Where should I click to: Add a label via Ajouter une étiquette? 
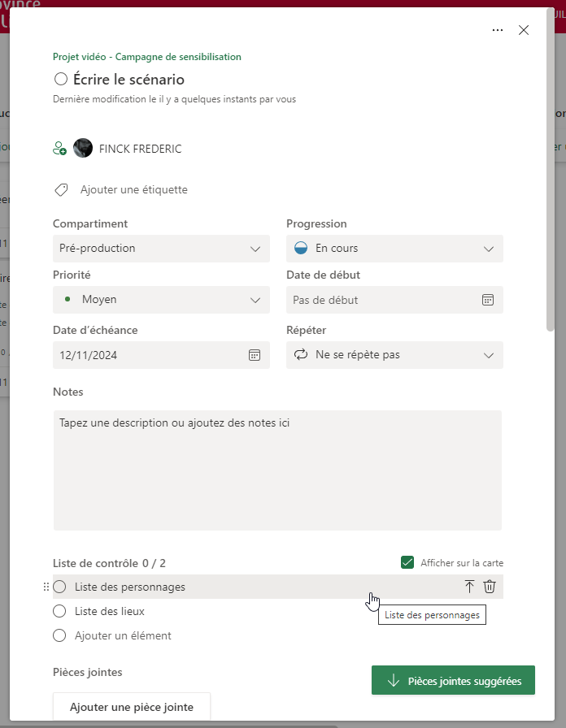(x=134, y=189)
